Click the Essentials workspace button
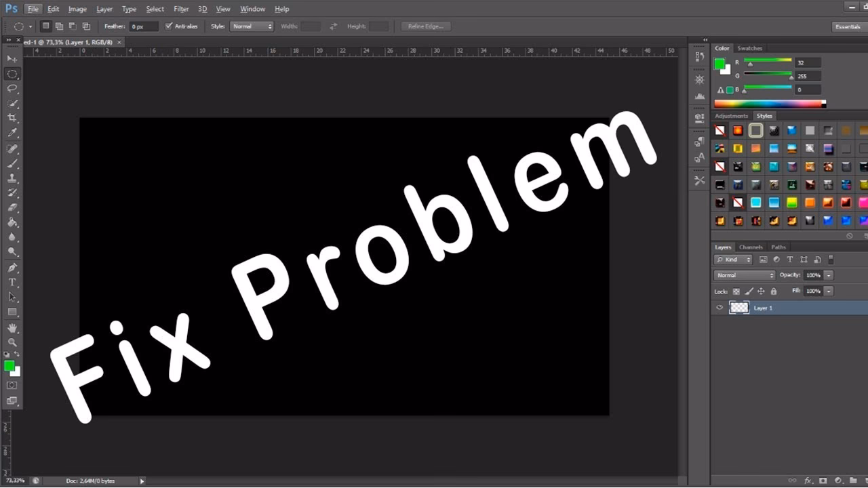The width and height of the screenshot is (868, 488). [847, 26]
